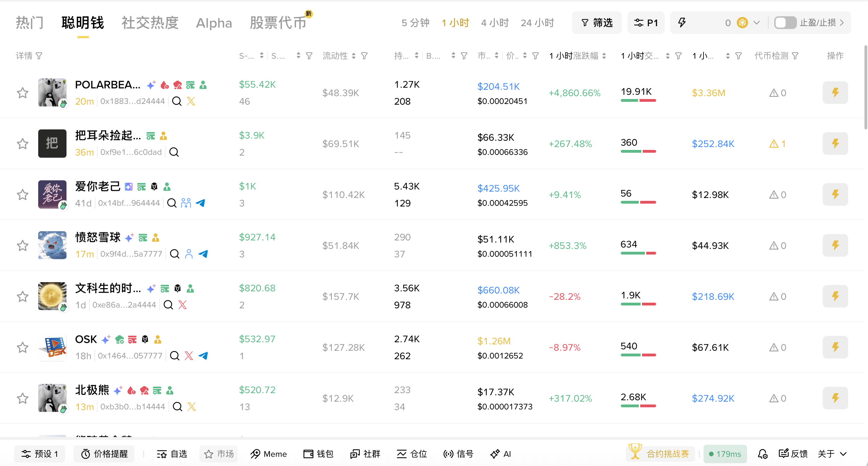
Task: Star the OSK token as favorite
Action: pos(23,347)
